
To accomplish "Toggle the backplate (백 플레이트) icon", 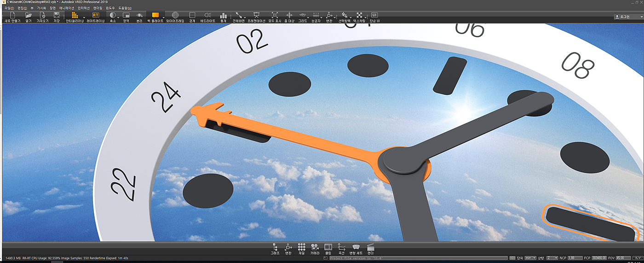I will [x=155, y=15].
